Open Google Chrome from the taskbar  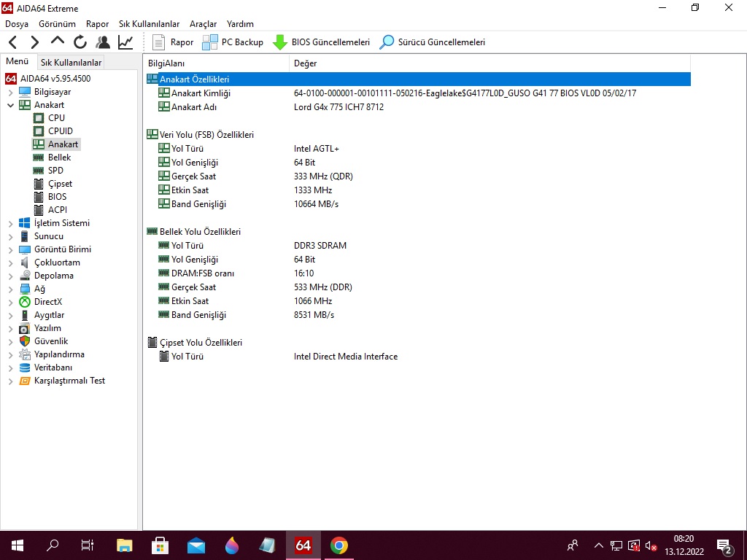point(338,545)
